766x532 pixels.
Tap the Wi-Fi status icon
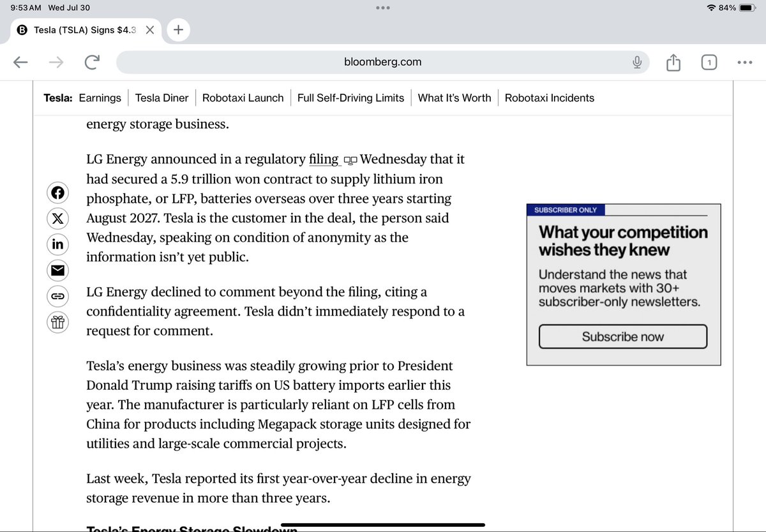point(711,8)
